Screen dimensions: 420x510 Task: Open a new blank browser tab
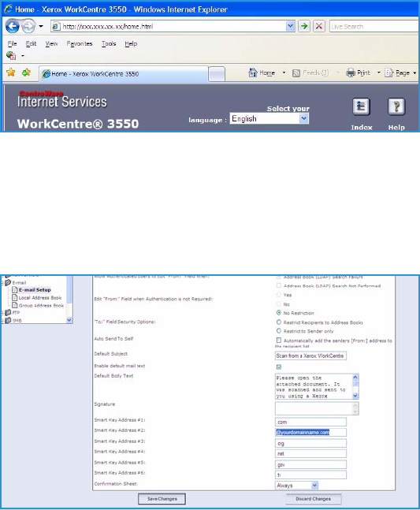click(217, 74)
